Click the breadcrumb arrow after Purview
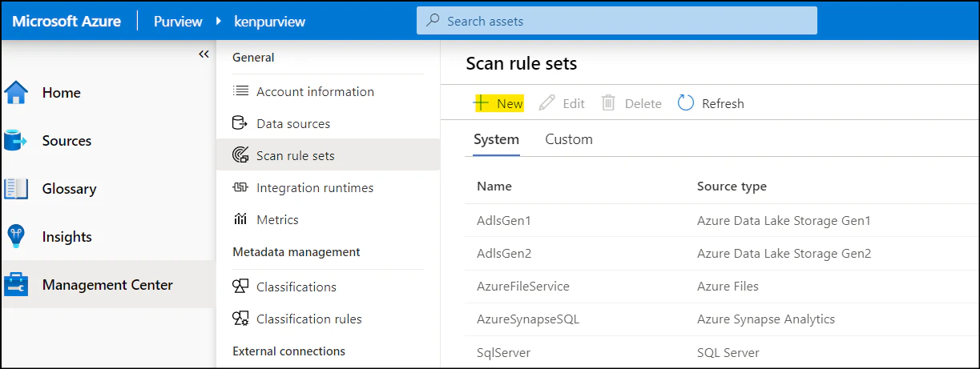This screenshot has height=369, width=980. click(x=219, y=21)
